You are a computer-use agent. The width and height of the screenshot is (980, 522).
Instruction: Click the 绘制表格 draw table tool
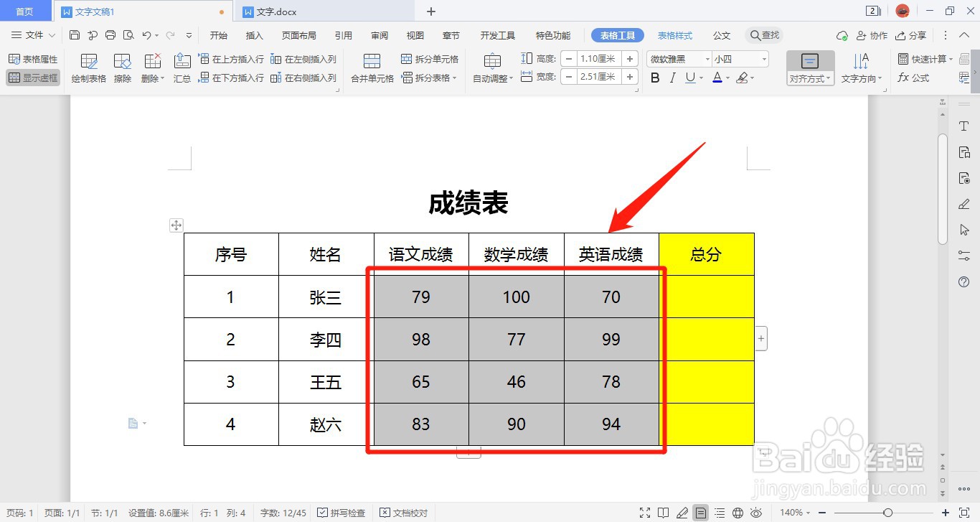tap(88, 67)
